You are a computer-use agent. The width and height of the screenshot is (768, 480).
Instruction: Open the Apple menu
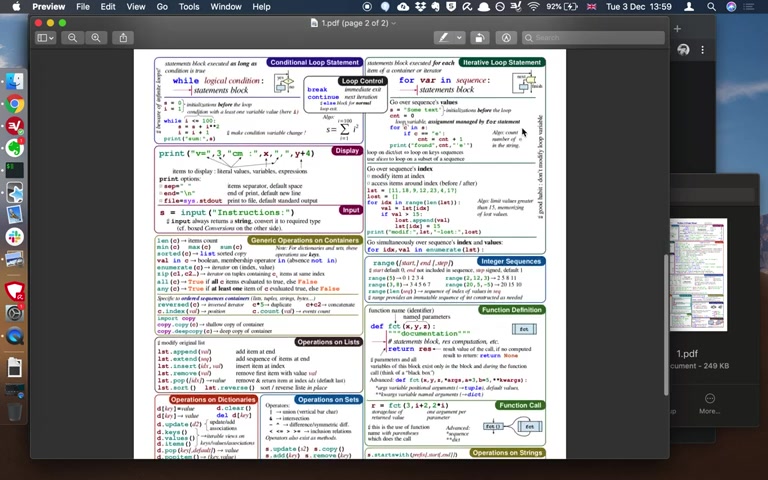tap(16, 6)
